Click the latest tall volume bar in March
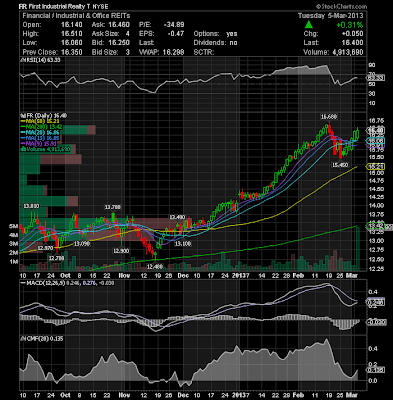393x400 pixels. 358,248
